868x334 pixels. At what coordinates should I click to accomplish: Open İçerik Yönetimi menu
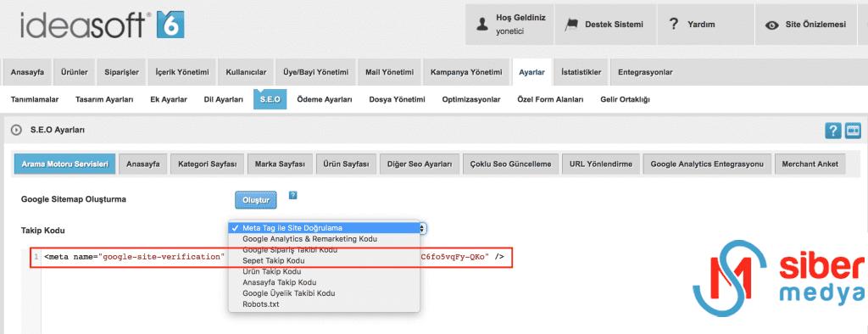pyautogui.click(x=182, y=72)
